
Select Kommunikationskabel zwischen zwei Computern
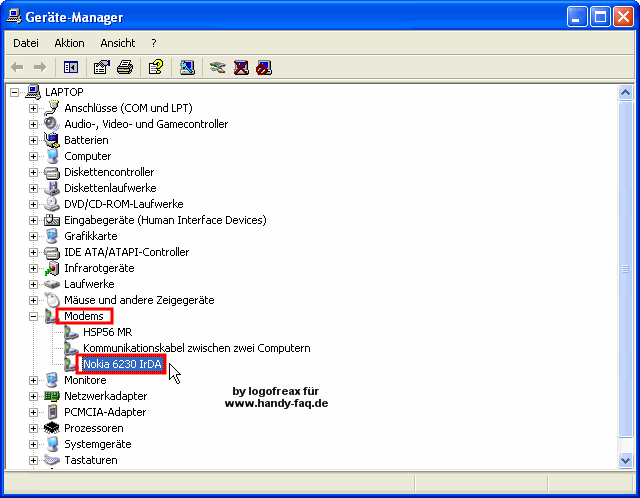197,348
